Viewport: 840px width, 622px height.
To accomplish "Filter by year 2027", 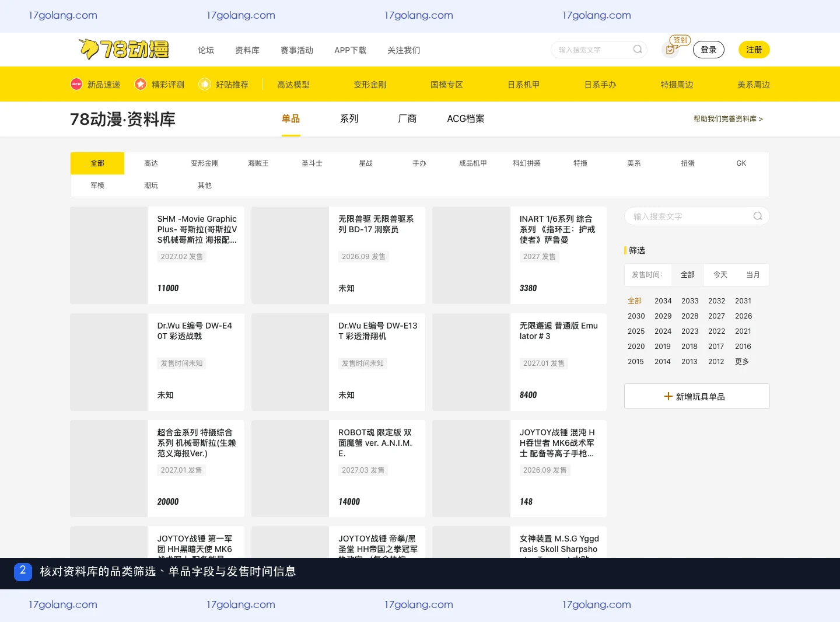I will click(x=716, y=316).
